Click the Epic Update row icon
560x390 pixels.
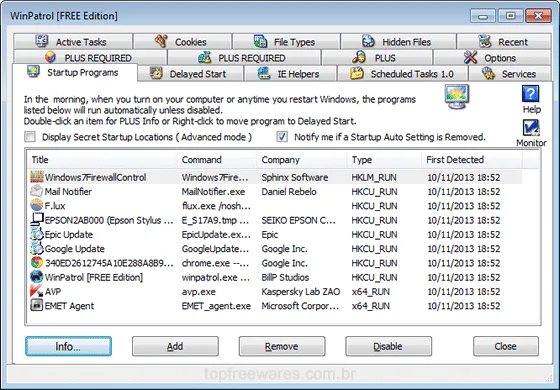[x=37, y=234]
